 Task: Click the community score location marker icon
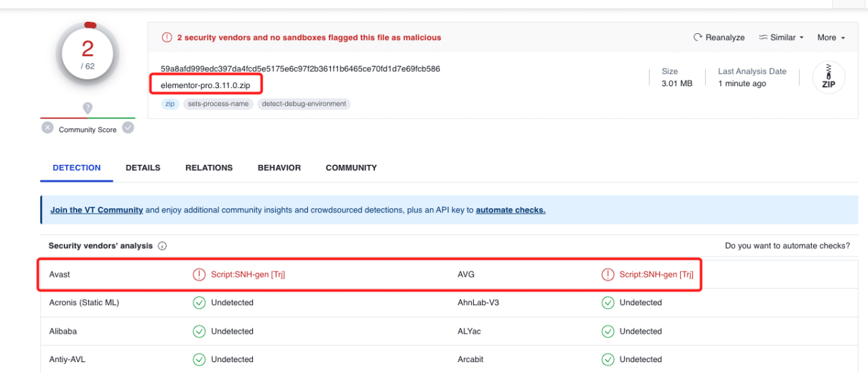[x=87, y=108]
